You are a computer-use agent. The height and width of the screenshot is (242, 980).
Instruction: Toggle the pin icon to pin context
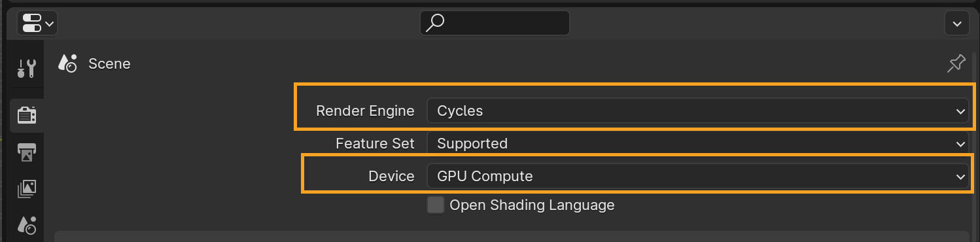956,63
